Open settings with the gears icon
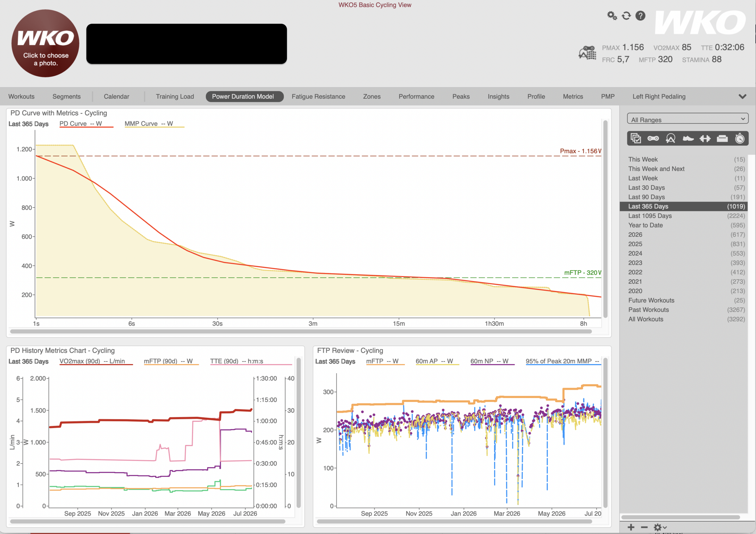 (x=612, y=16)
